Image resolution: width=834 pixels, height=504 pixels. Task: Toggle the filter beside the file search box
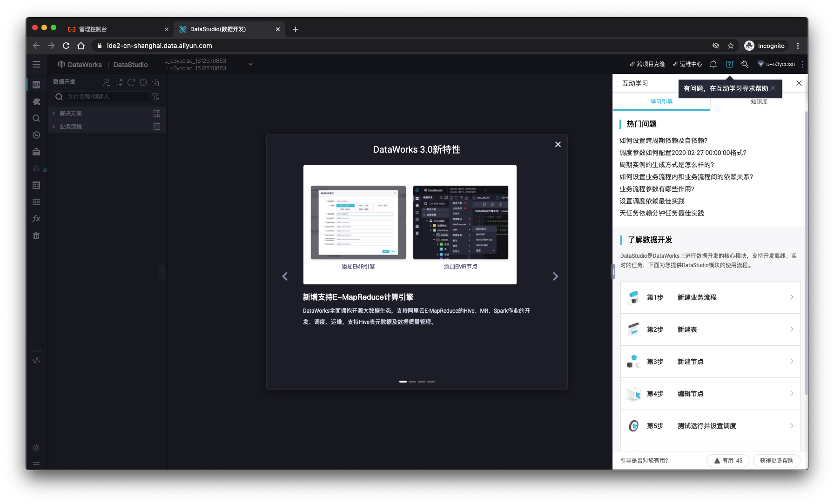pos(156,97)
